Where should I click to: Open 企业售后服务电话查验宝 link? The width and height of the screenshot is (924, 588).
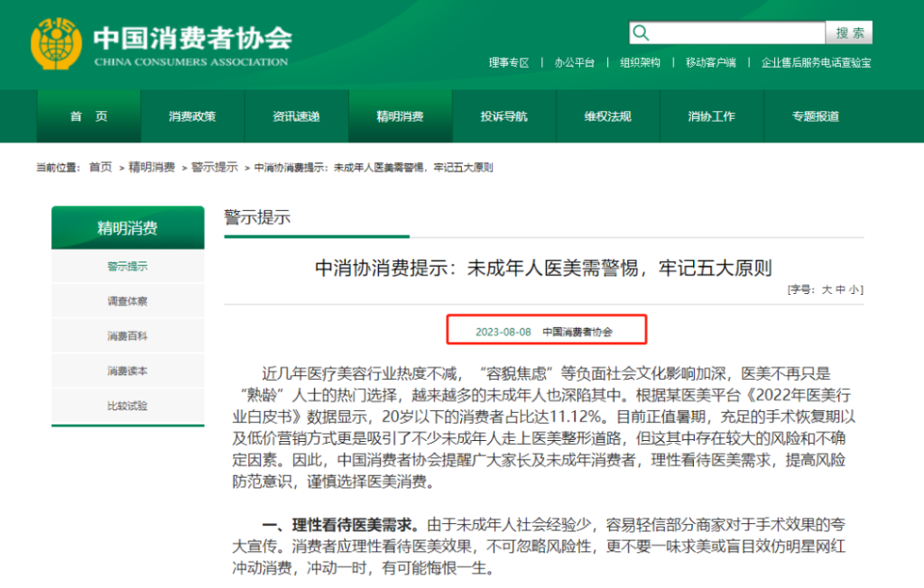coord(816,63)
